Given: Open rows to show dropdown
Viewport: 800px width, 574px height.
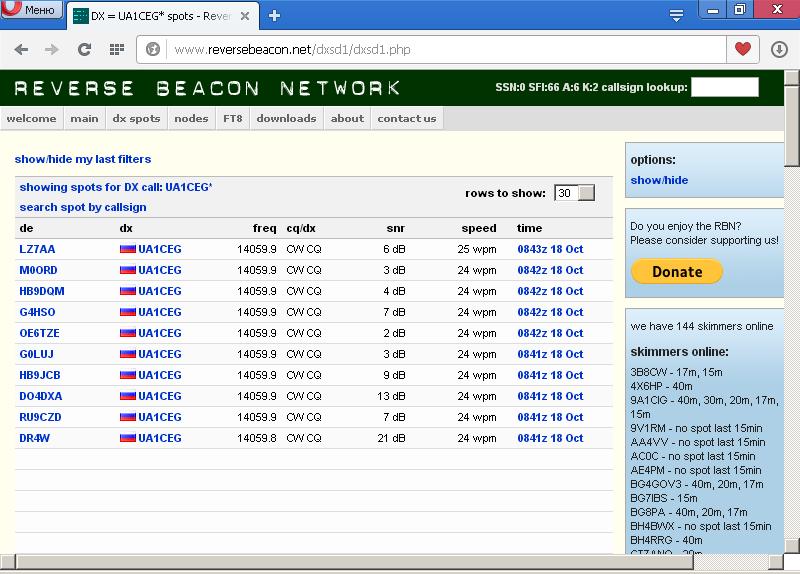Looking at the screenshot, I should click(574, 193).
